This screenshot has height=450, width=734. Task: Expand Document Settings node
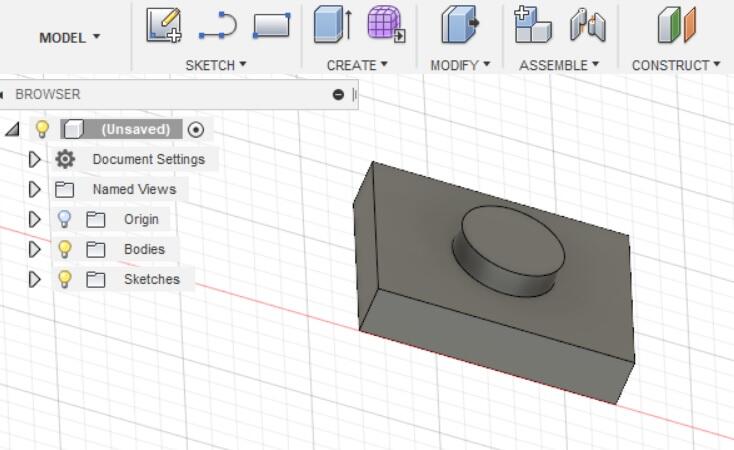[x=34, y=160]
